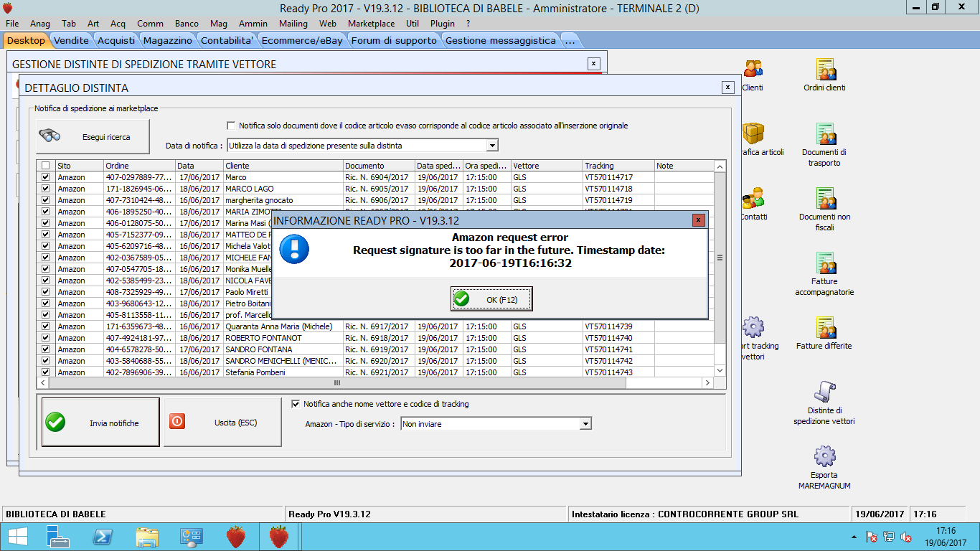Screen dimensions: 980x551
Task: Switch to the Forum di supporto tab
Action: [x=394, y=40]
